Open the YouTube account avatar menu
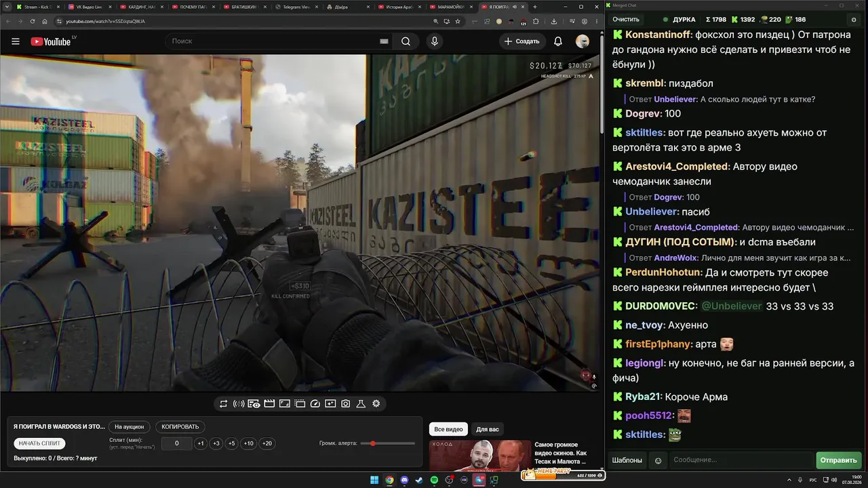 click(583, 41)
